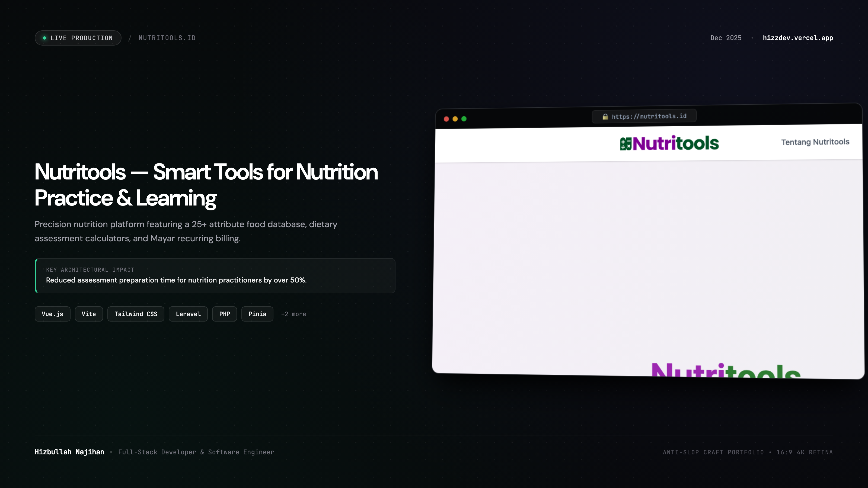Viewport: 868px width, 488px height.
Task: Click the Nutritools logo in site header
Action: click(669, 143)
